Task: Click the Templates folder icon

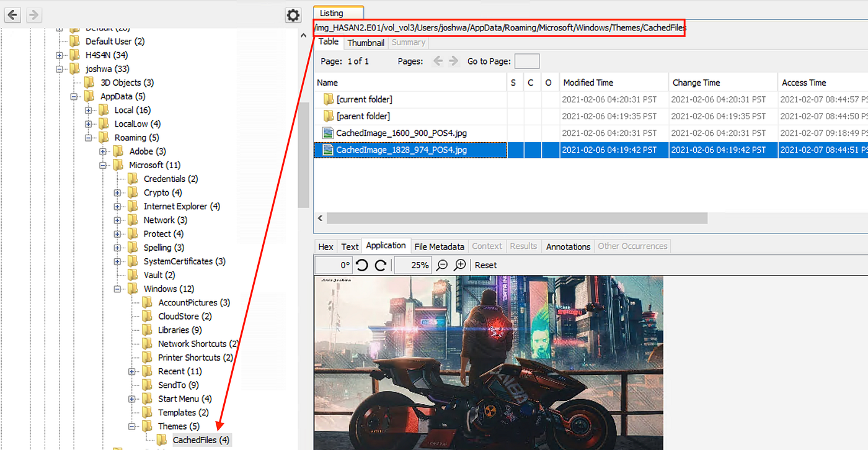Action: point(147,412)
